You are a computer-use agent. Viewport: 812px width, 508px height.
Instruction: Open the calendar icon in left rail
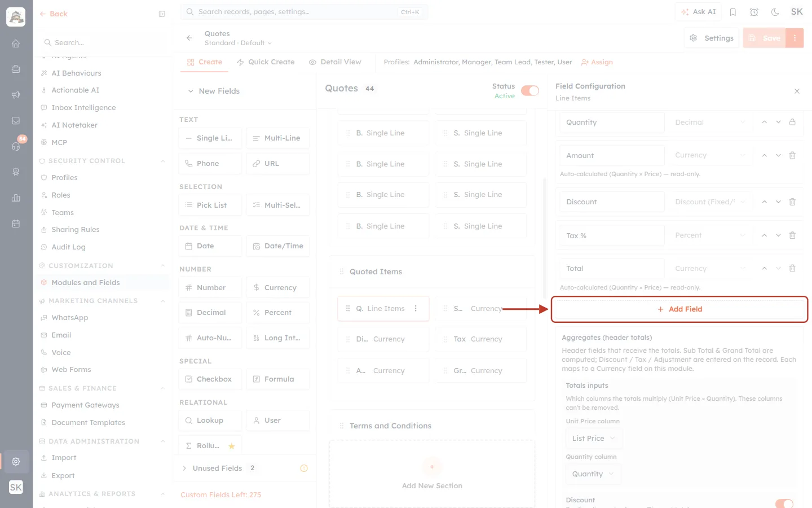coord(16,224)
